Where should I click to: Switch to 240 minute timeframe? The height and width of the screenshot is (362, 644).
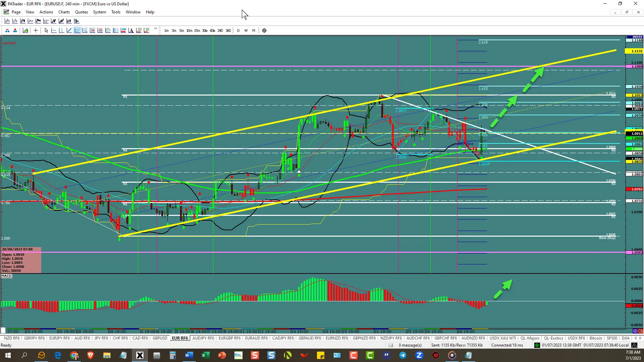220,31
